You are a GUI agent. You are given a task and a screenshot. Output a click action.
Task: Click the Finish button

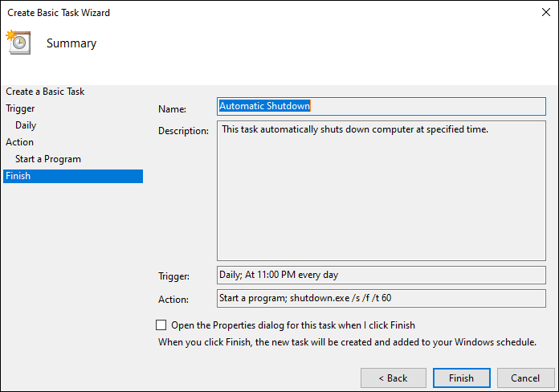(462, 378)
